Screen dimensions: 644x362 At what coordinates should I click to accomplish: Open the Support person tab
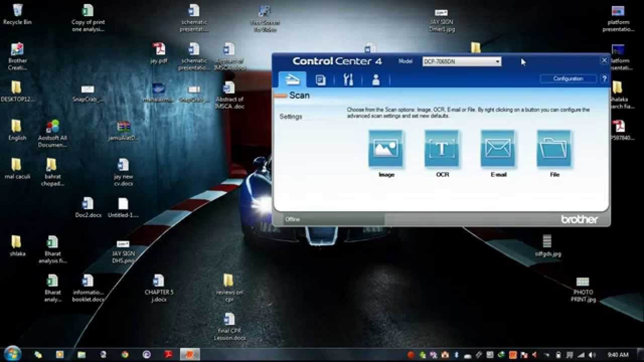point(375,79)
